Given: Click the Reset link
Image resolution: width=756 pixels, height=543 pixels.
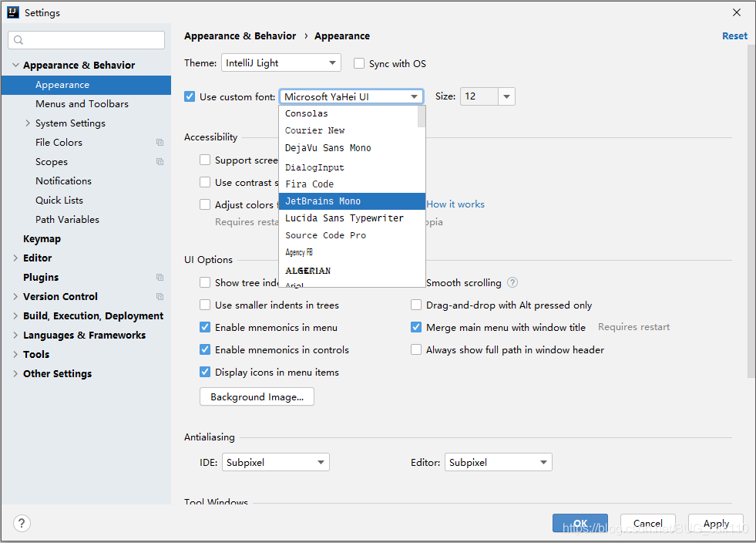Looking at the screenshot, I should (734, 35).
